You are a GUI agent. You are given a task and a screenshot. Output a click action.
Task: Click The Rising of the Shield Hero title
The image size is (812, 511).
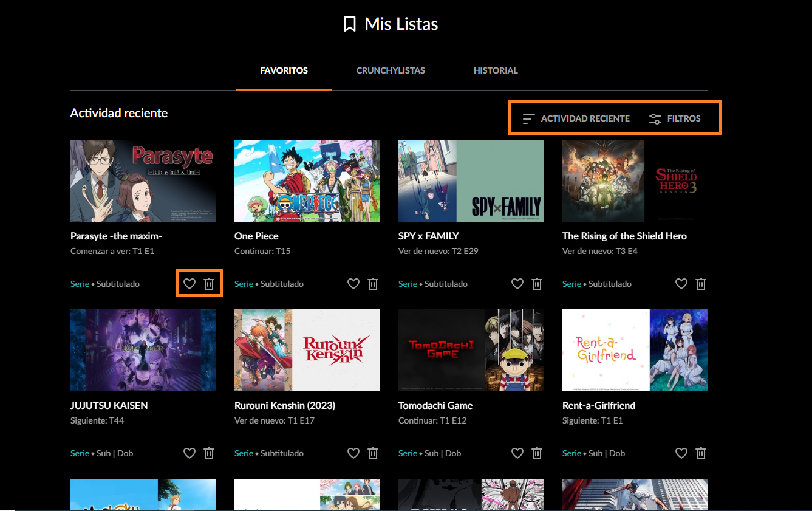pyautogui.click(x=624, y=236)
